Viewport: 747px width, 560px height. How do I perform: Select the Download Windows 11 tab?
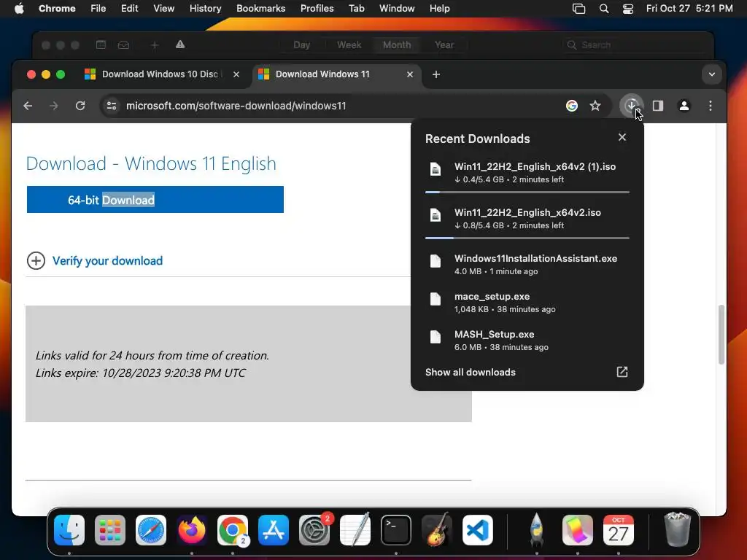(x=336, y=74)
